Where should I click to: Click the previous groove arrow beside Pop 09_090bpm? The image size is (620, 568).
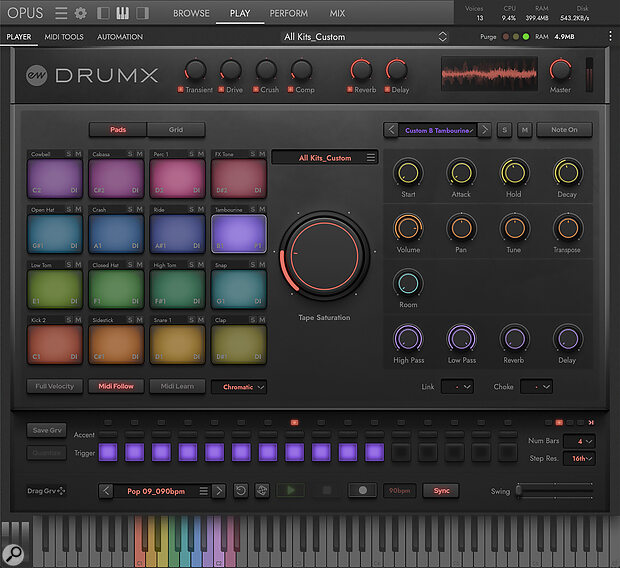click(106, 491)
